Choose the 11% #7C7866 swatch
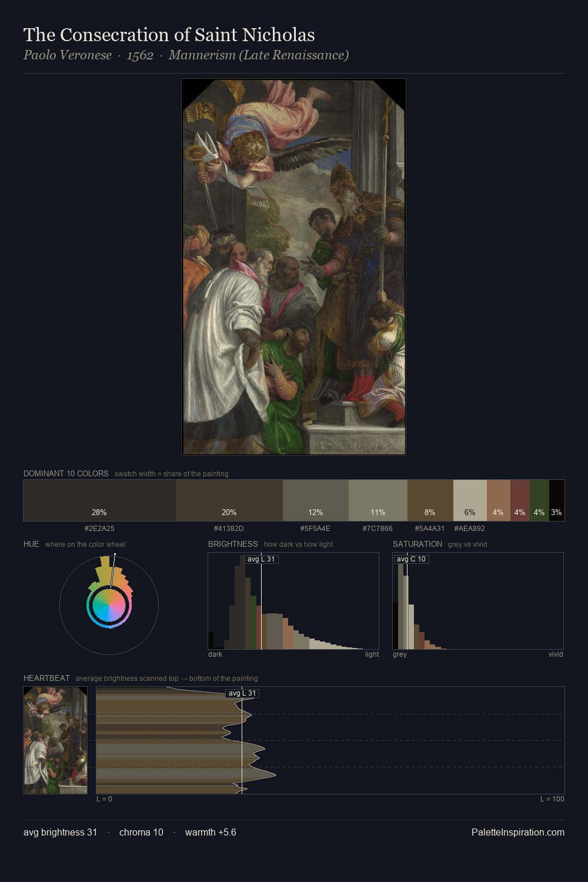This screenshot has height=882, width=588. coord(378,500)
